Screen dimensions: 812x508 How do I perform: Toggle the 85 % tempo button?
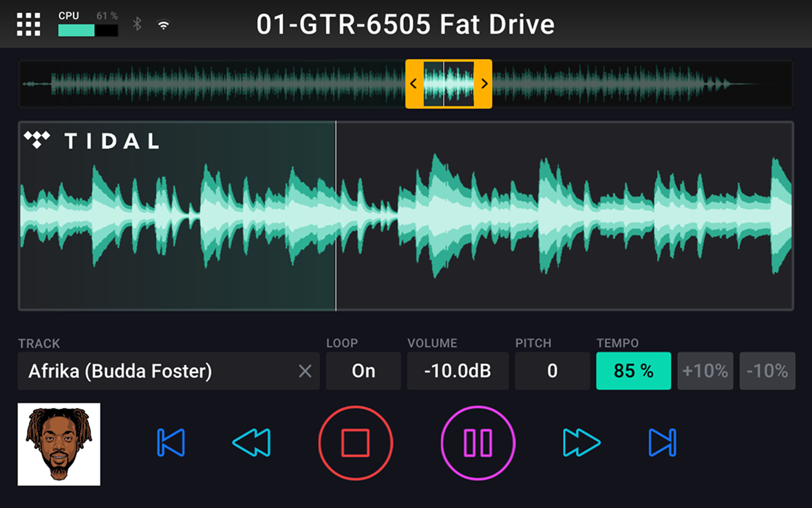coord(633,371)
